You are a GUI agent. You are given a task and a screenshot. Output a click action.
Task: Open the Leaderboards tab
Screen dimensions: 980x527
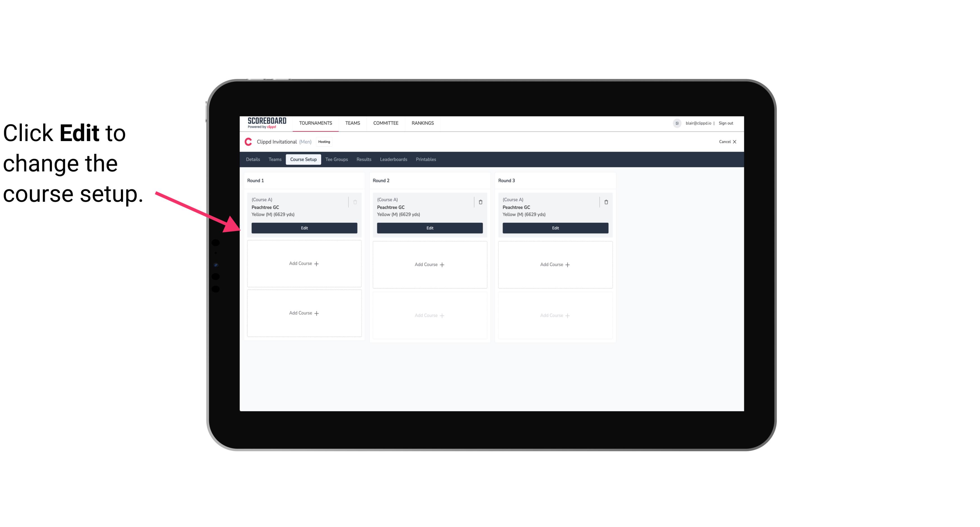click(x=393, y=159)
